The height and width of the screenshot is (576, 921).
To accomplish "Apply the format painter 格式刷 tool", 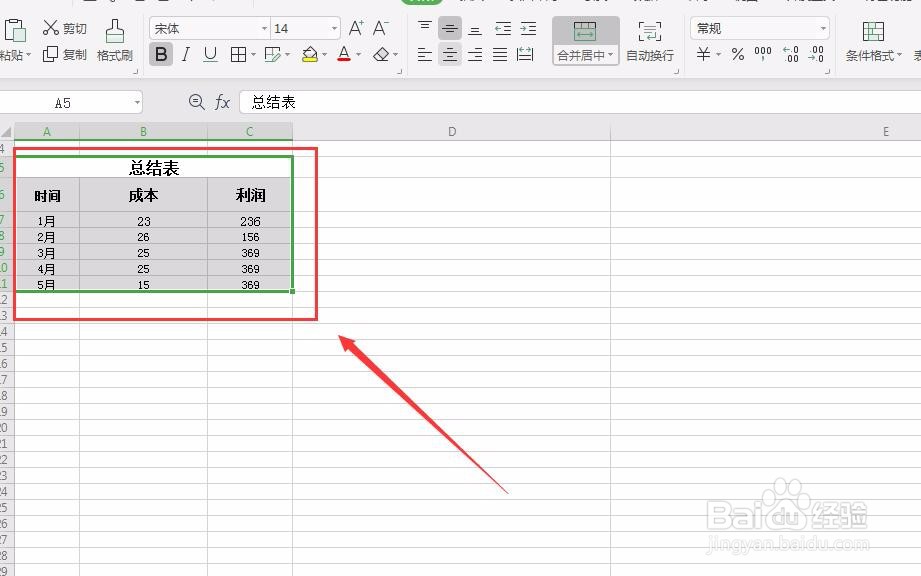I will [x=113, y=42].
